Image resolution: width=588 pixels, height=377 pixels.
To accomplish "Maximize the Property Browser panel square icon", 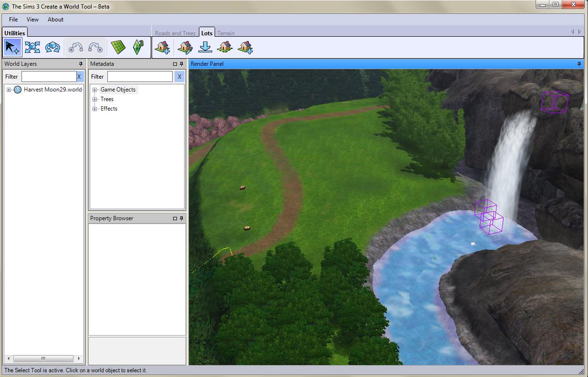I will coord(175,218).
